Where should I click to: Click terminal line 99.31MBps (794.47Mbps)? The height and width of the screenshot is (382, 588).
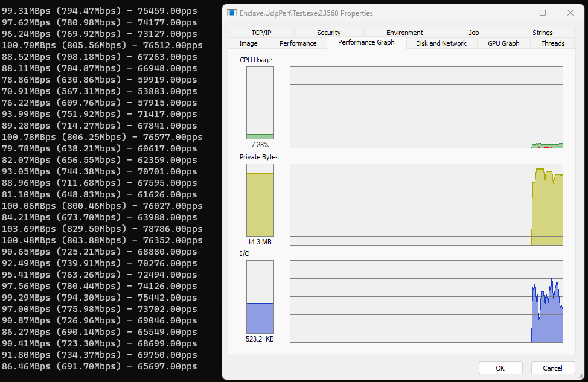pos(100,11)
